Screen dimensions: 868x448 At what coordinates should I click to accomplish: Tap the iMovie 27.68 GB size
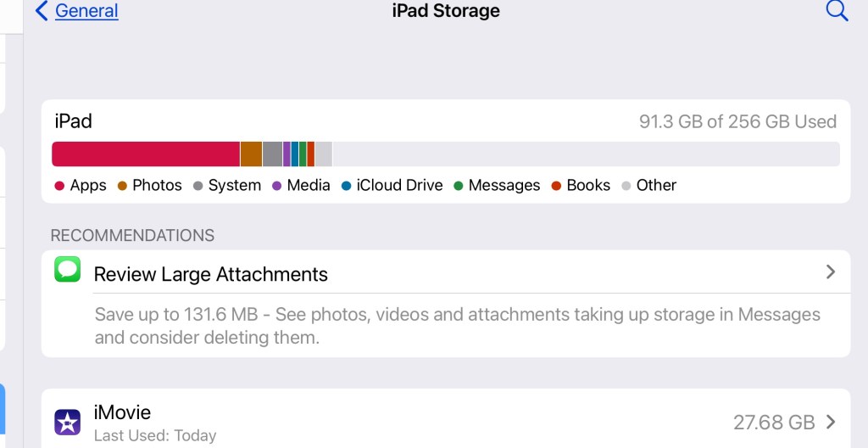(x=773, y=422)
